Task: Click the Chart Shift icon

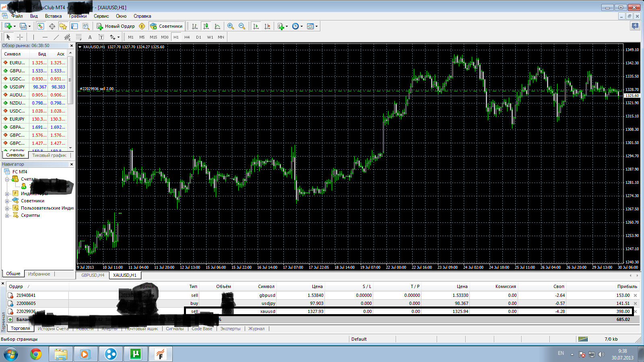Action: [x=267, y=26]
